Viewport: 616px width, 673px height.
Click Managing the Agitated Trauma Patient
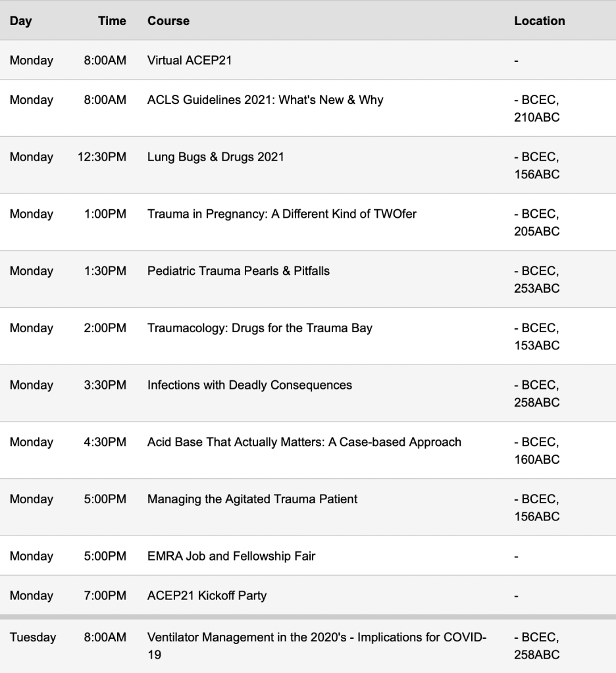(x=252, y=499)
